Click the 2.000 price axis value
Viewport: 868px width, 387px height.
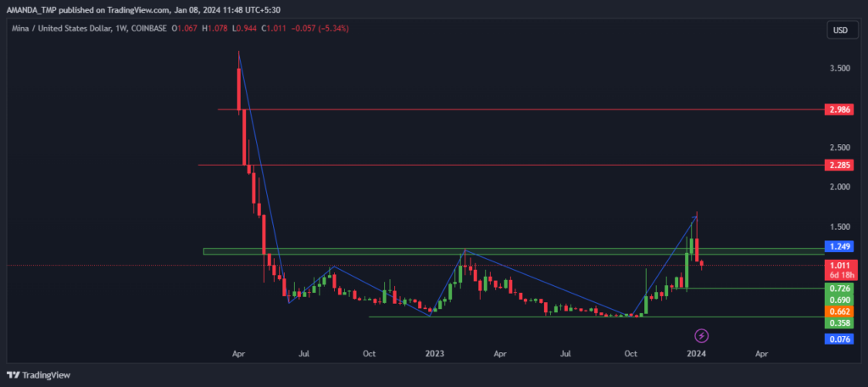point(840,188)
